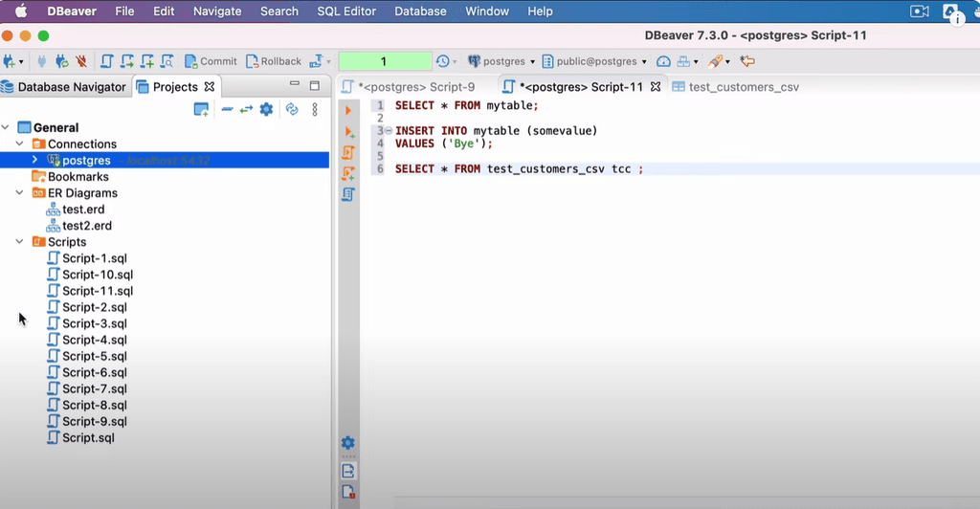Screen dimensions: 980x509
Task: Click the New Connection plug icon
Action: pos(9,61)
